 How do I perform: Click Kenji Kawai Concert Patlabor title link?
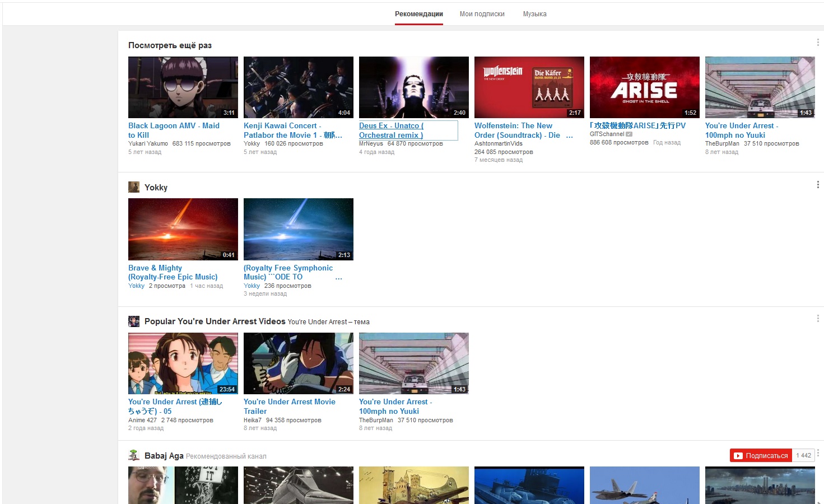pos(292,130)
